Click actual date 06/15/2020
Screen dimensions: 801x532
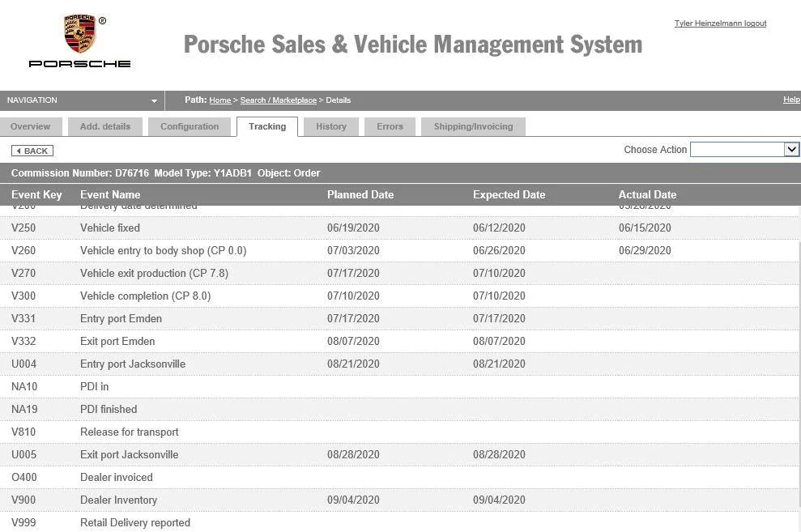(645, 228)
